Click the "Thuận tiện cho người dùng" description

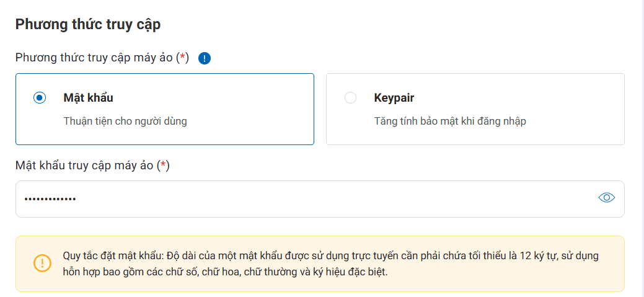tap(125, 121)
